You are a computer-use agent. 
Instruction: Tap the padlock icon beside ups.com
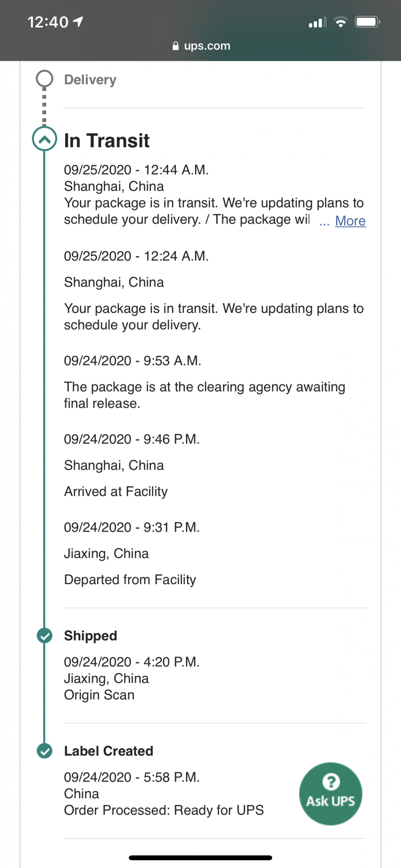176,46
